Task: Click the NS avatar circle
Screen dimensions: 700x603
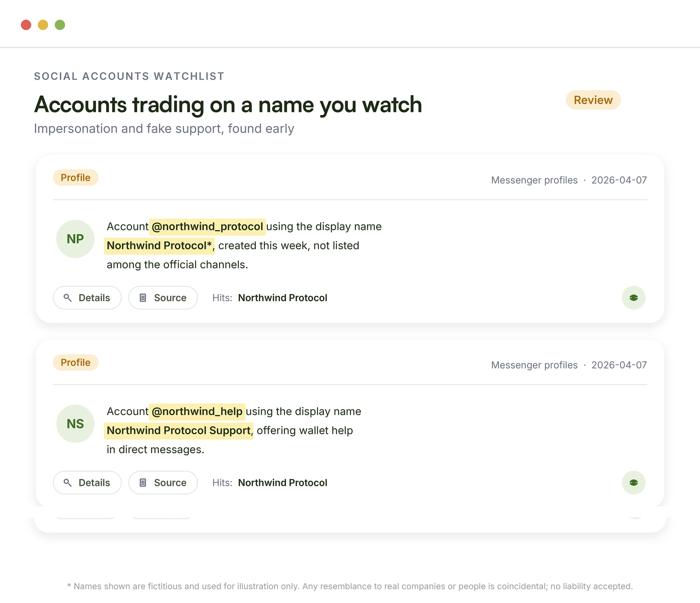Action: point(75,424)
